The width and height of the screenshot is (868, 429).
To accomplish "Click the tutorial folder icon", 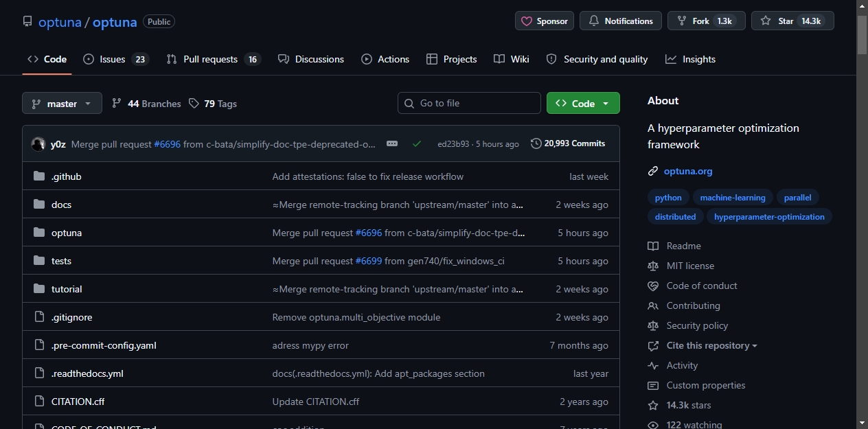I will 39,289.
